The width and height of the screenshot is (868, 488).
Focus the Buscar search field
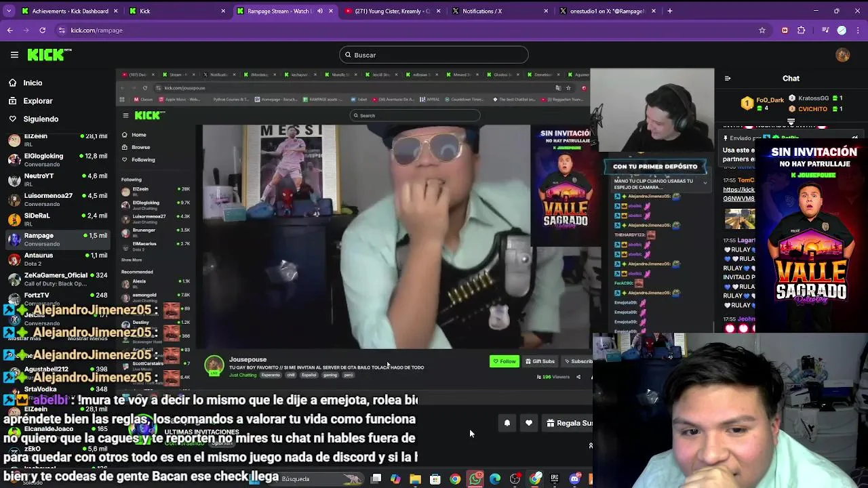tap(434, 55)
